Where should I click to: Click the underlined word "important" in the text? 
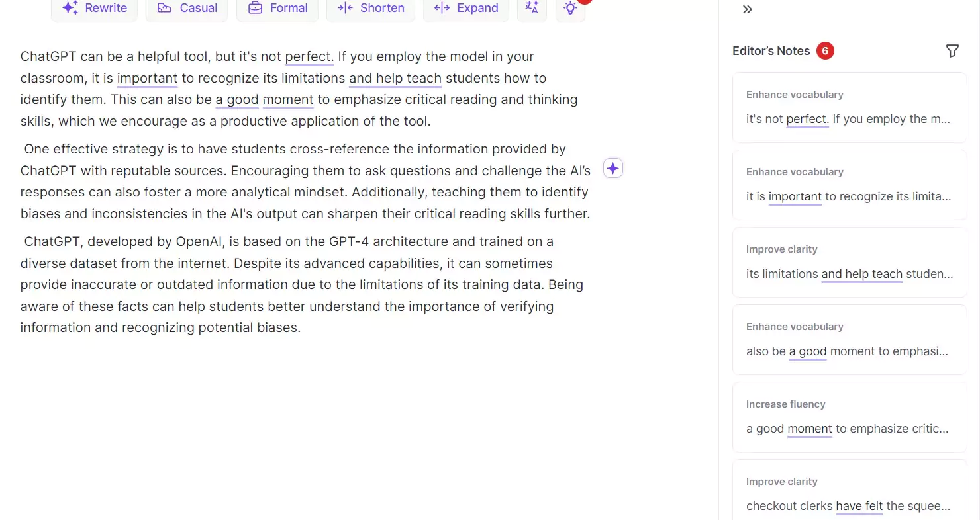coord(147,78)
